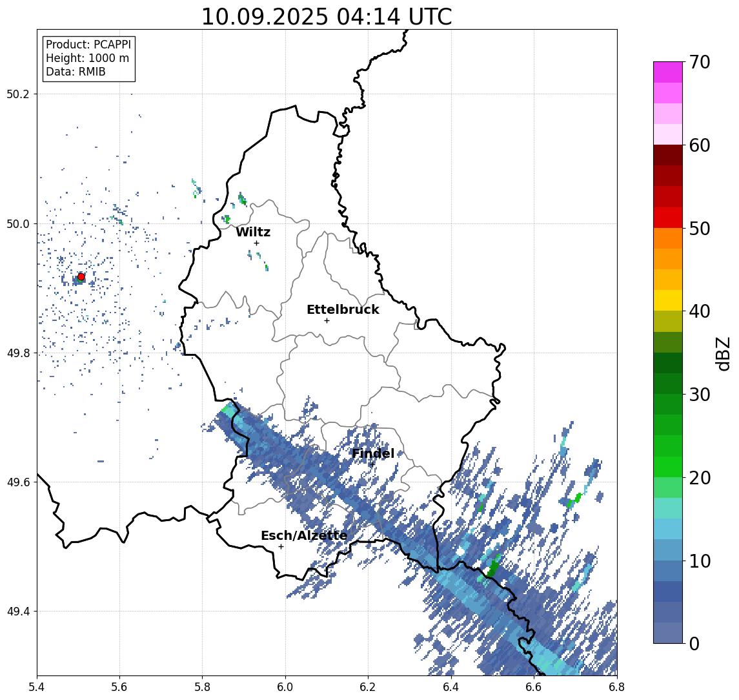
Task: Click the colorbar label 0
Action: tap(694, 643)
